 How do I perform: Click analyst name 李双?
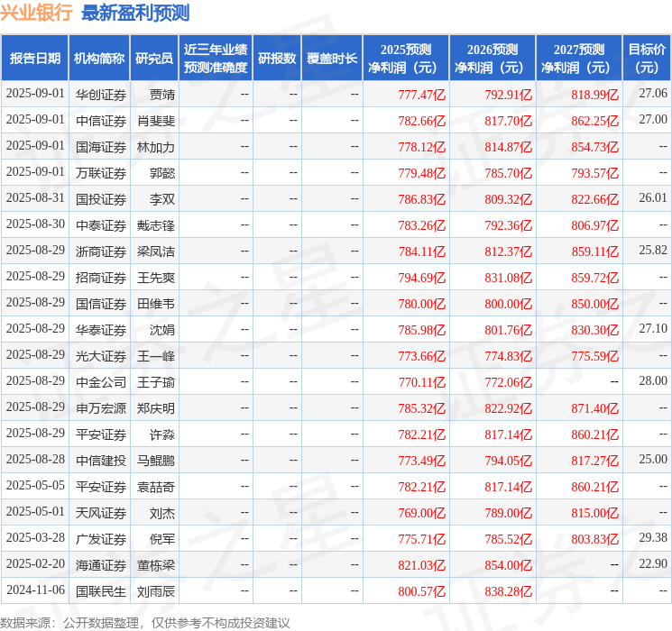[162, 199]
